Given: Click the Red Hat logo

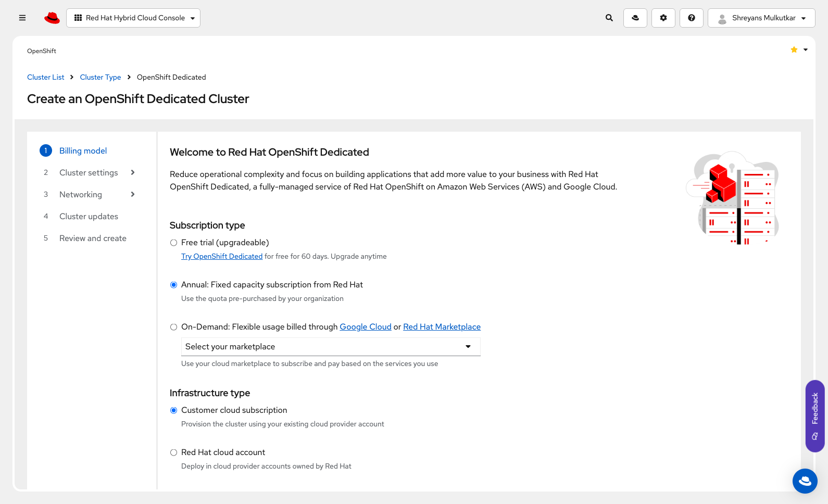Looking at the screenshot, I should click(52, 18).
